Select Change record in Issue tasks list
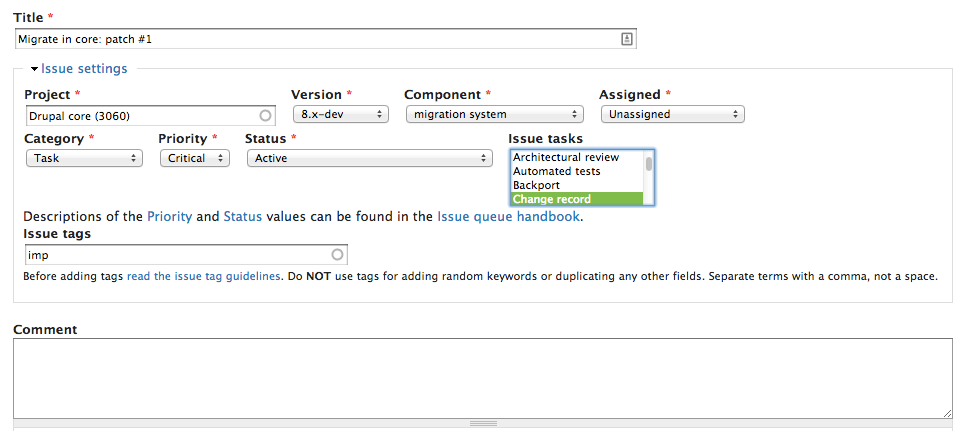 point(577,199)
